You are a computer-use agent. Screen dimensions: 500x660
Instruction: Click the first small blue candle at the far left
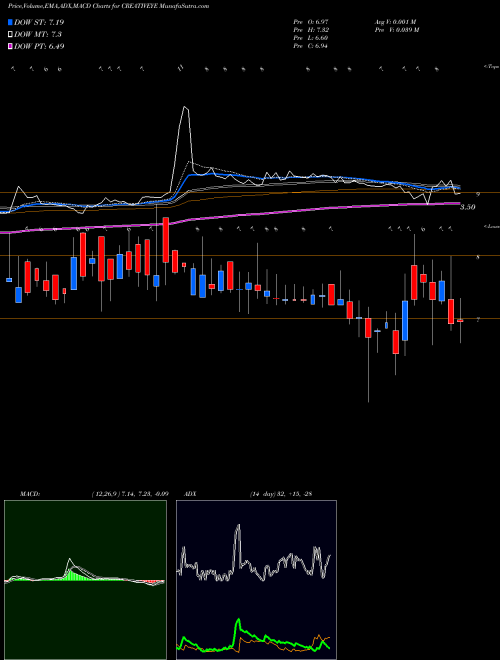9,280
